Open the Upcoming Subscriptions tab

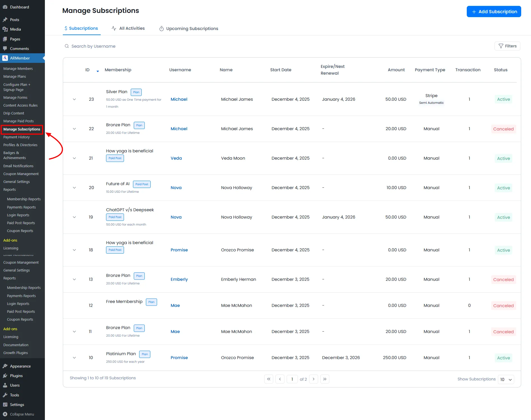[188, 28]
